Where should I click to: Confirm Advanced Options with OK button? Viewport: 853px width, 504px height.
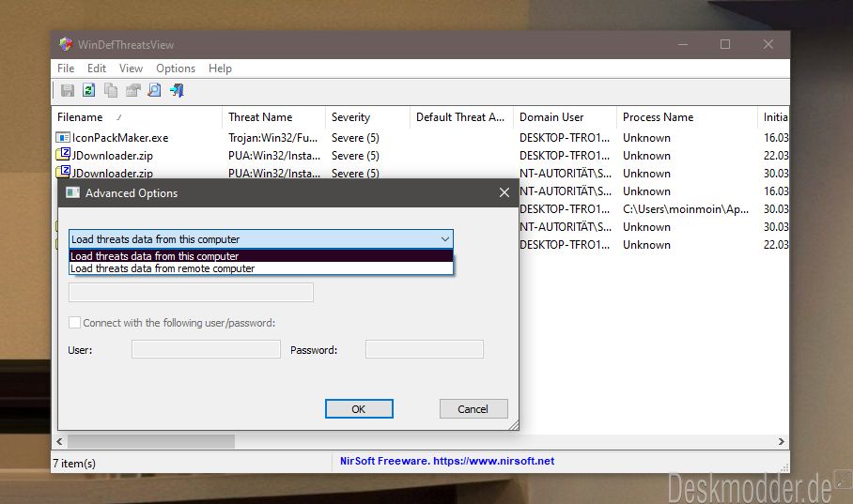[359, 409]
